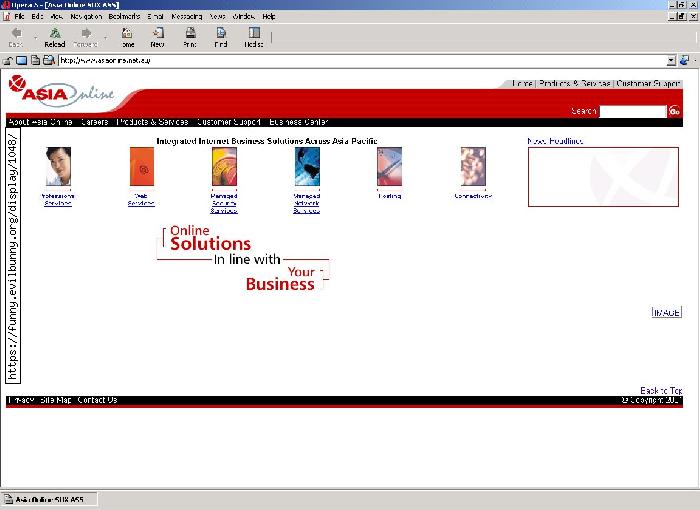The height and width of the screenshot is (510, 700).
Task: Click the News Headlines heading link
Action: tap(555, 141)
